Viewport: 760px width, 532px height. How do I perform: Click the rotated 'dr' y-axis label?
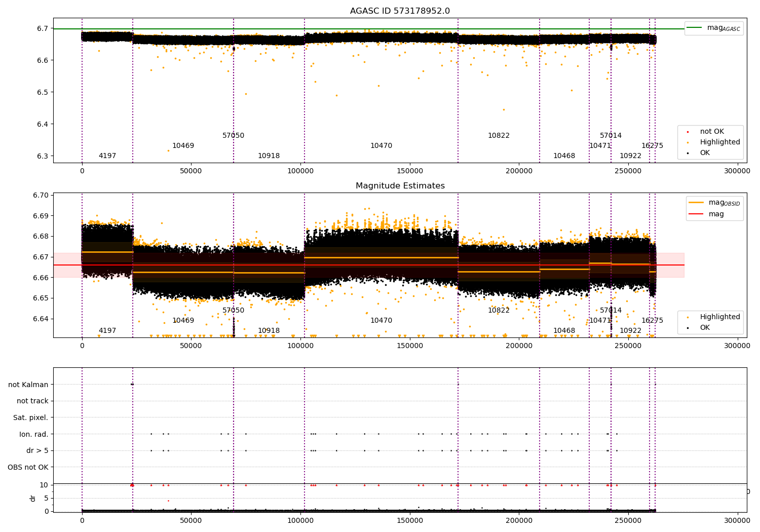point(33,498)
